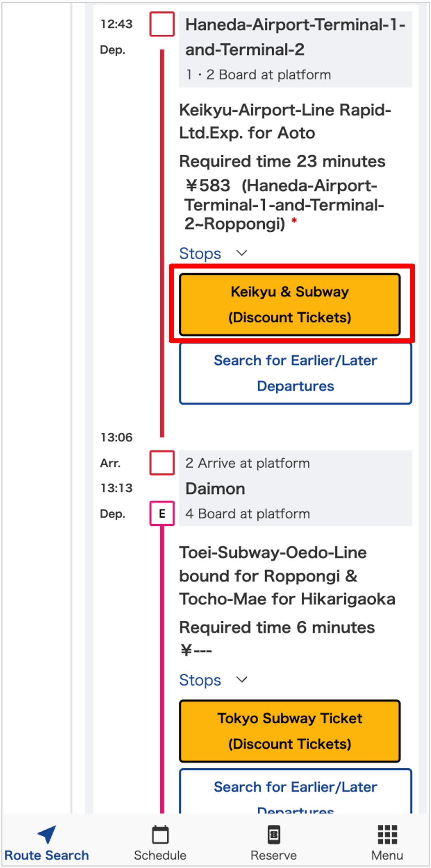Image resolution: width=431 pixels, height=868 pixels.
Task: Switch to the Reserve tab label
Action: [x=274, y=855]
